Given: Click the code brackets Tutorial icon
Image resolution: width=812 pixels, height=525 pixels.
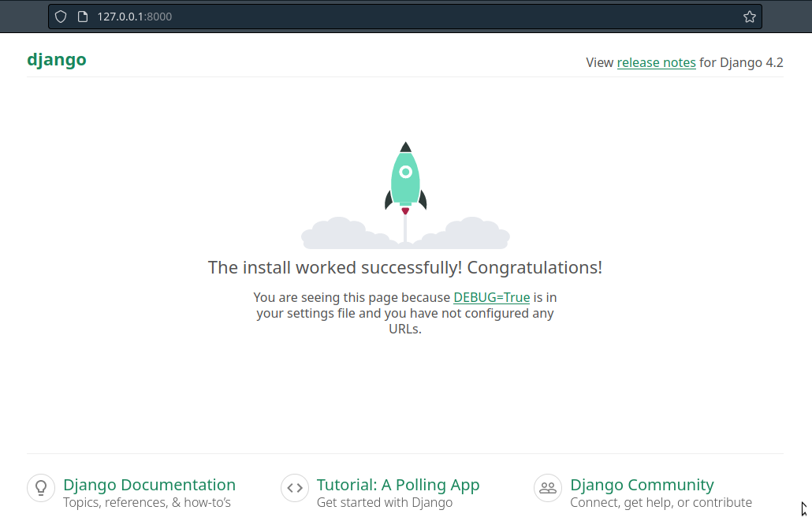Looking at the screenshot, I should tap(295, 488).
